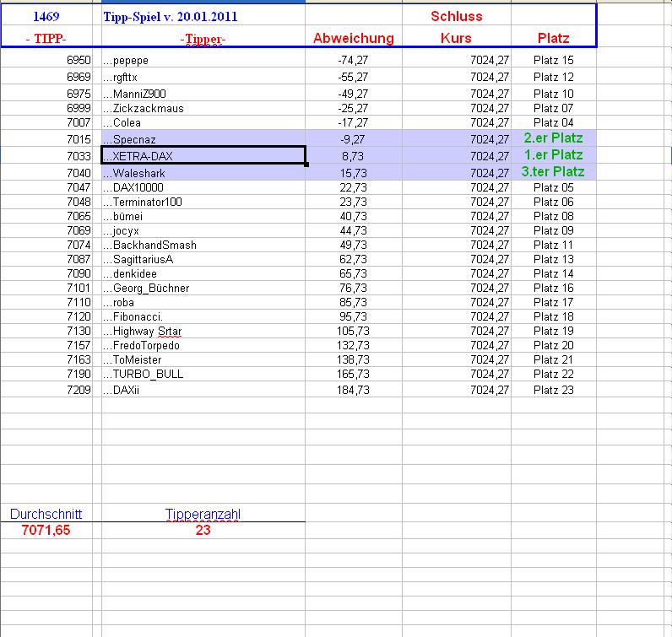Click the cell 'Platz 09'
Image resolution: width=672 pixels, height=637 pixels.
[x=553, y=230]
